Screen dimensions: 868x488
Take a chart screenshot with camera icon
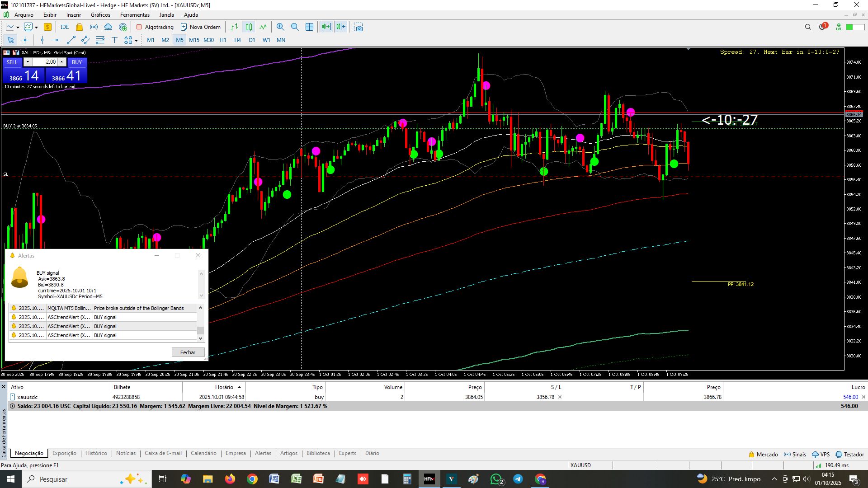click(359, 27)
